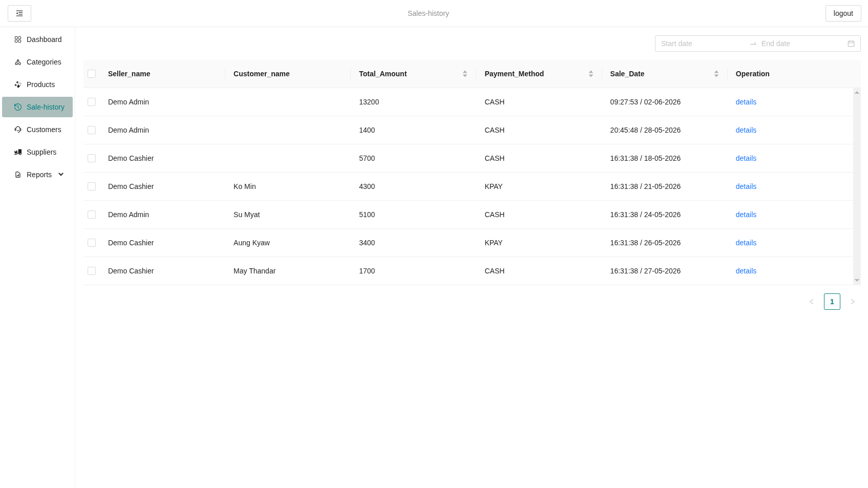Viewport: 868px width, 488px height.
Task: Click the customer name Su Myat
Action: point(246,215)
